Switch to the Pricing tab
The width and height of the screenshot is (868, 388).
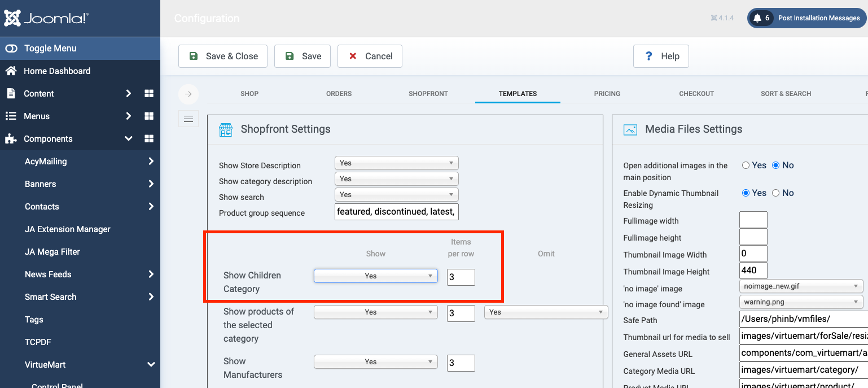(x=607, y=94)
